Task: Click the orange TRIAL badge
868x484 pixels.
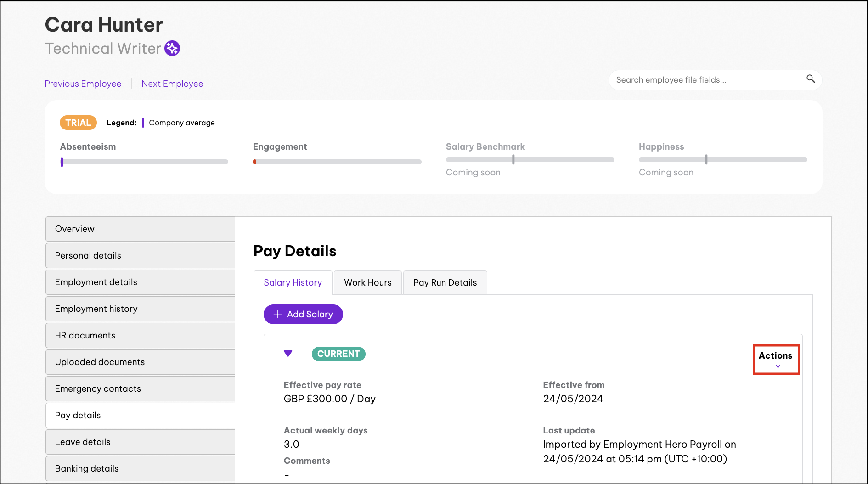Action: (x=78, y=123)
